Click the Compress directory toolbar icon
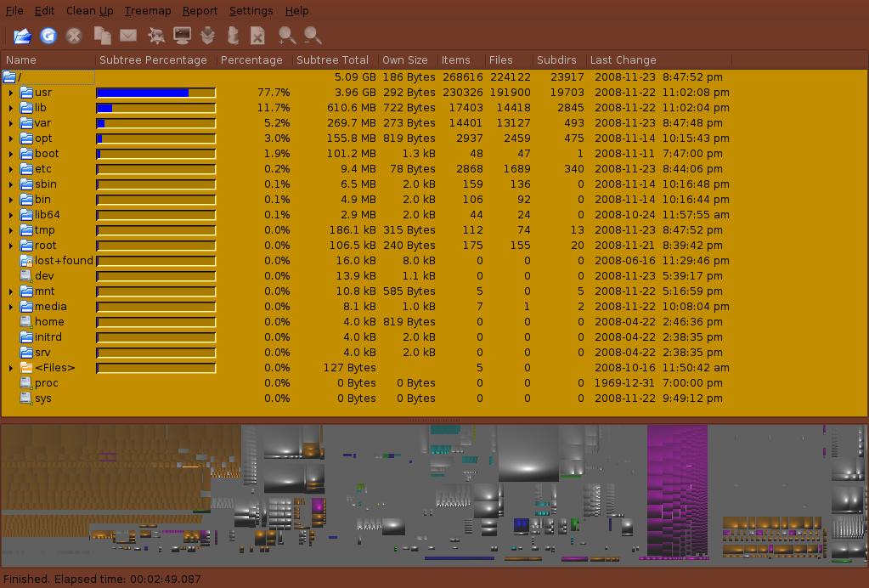 pos(207,36)
